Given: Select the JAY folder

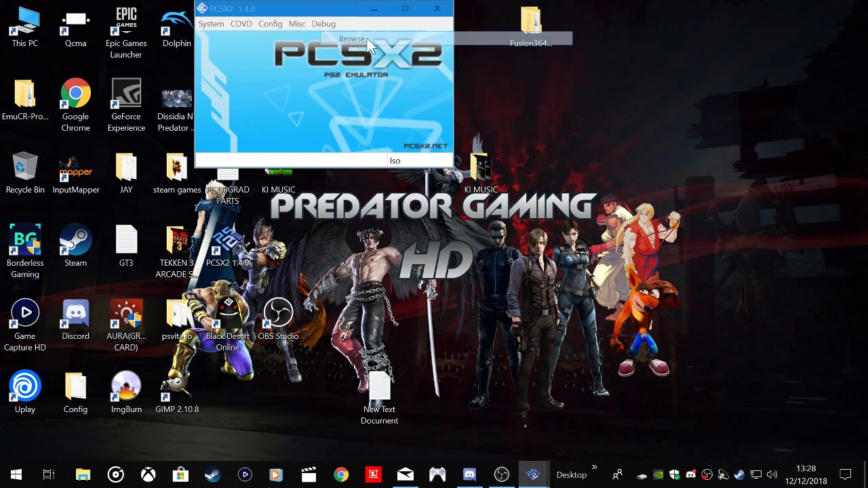Looking at the screenshot, I should coord(126,174).
